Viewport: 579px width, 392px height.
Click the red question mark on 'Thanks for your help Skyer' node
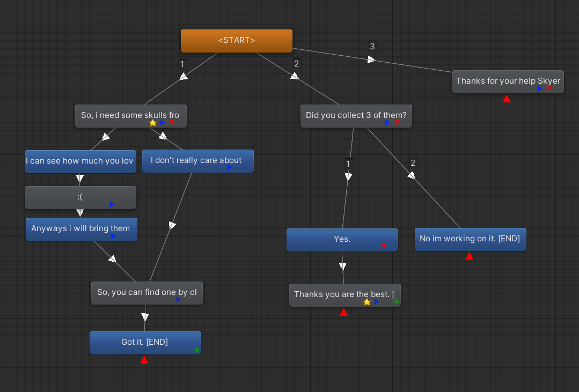pyautogui.click(x=548, y=88)
